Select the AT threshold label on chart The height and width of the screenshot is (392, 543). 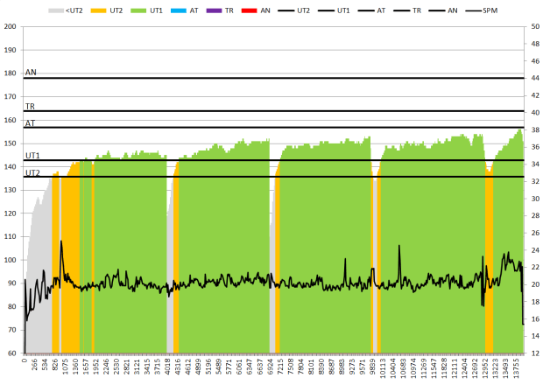30,122
